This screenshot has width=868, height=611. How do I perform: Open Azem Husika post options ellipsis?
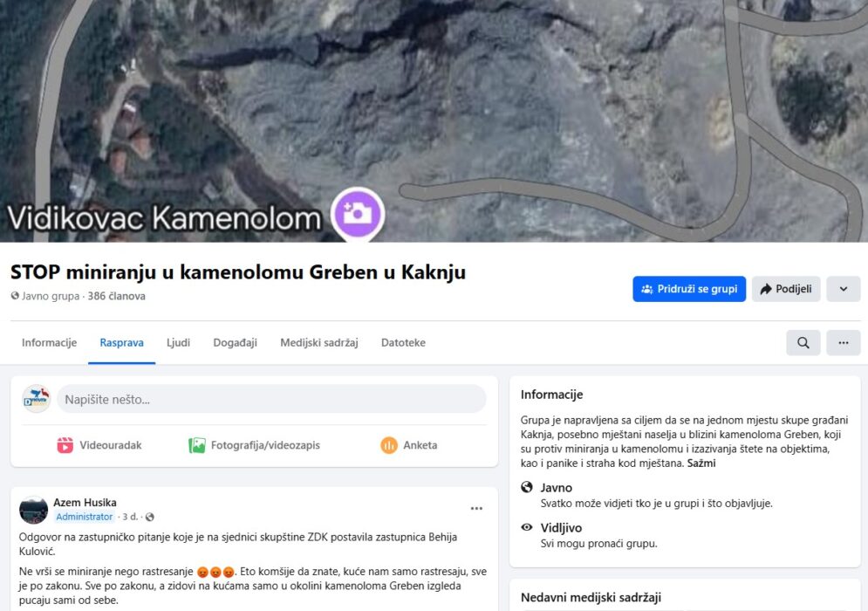pos(476,509)
